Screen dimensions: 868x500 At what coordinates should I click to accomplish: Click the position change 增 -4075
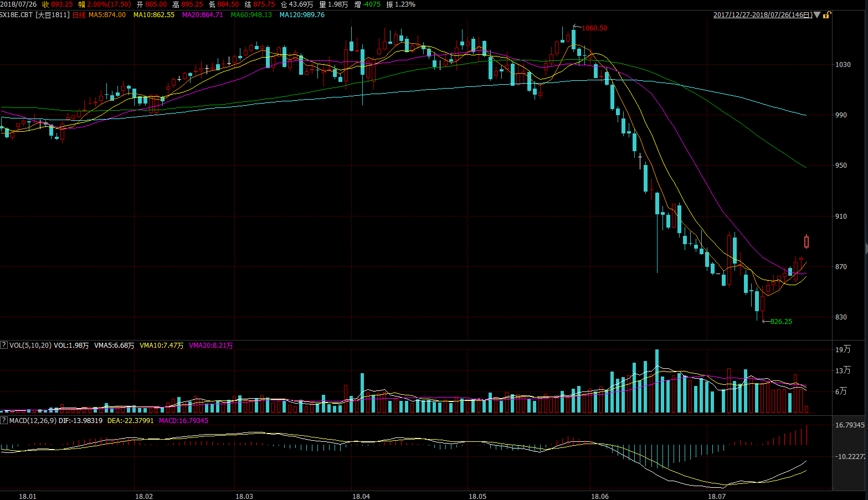click(367, 4)
